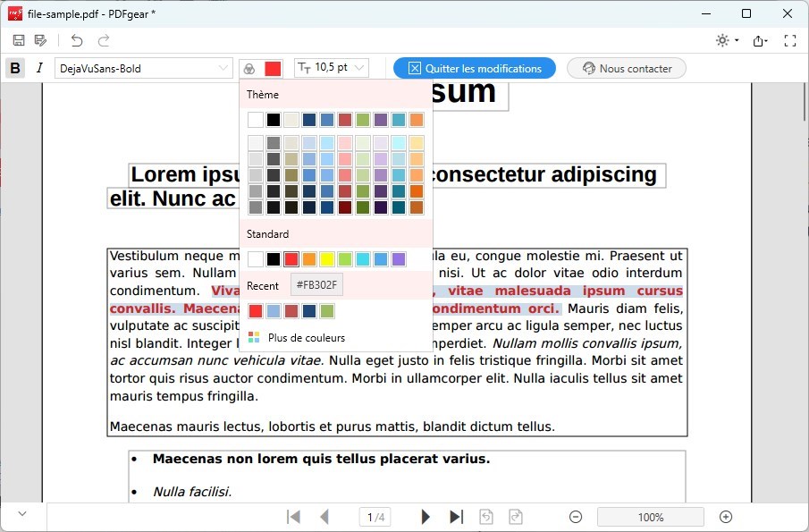Save the PDF document

point(18,40)
